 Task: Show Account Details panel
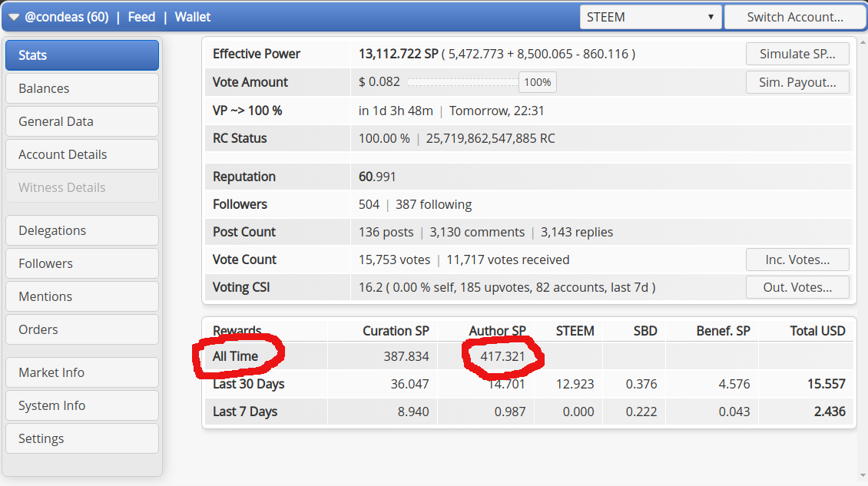coord(81,154)
